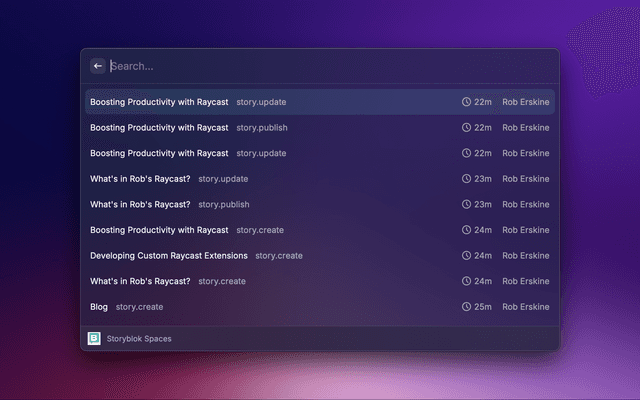This screenshot has height=400, width=640.
Task: Focus the Search input field
Action: (x=300, y=66)
